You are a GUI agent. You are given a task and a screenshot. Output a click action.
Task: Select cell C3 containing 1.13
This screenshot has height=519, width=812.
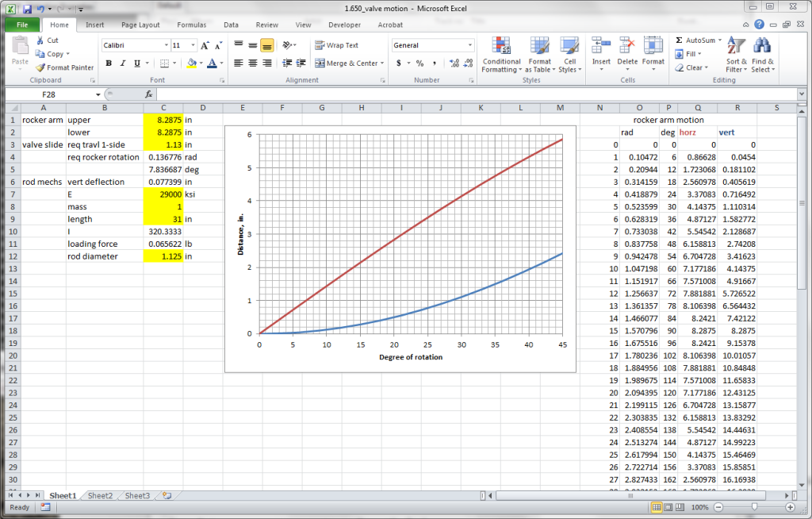[163, 145]
